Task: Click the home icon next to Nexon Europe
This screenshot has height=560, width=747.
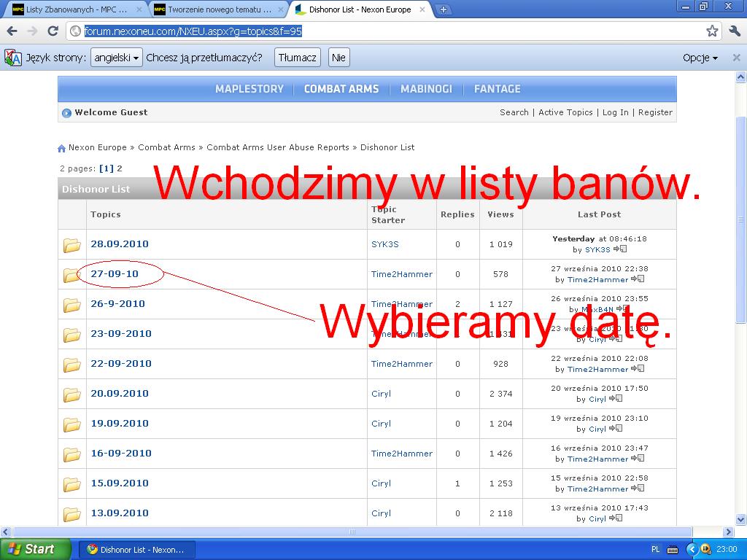Action: pos(61,148)
